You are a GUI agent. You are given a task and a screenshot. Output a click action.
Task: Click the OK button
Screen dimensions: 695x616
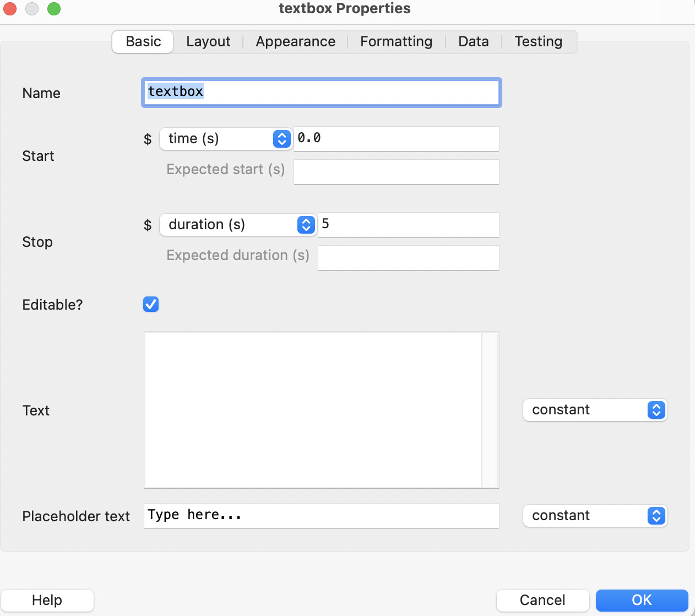tap(642, 600)
